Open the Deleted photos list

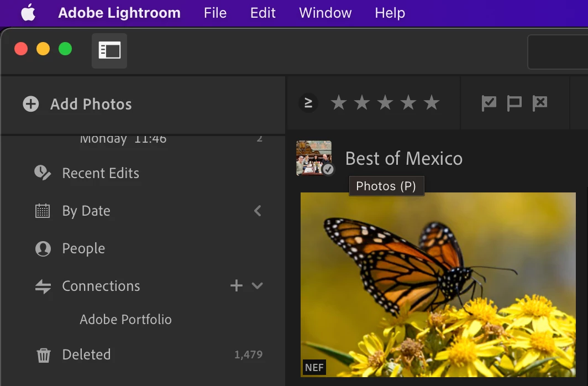coord(87,354)
